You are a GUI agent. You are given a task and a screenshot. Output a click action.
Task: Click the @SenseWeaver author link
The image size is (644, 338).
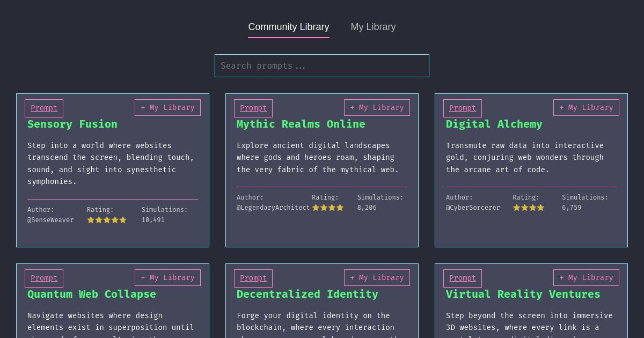[50, 219]
